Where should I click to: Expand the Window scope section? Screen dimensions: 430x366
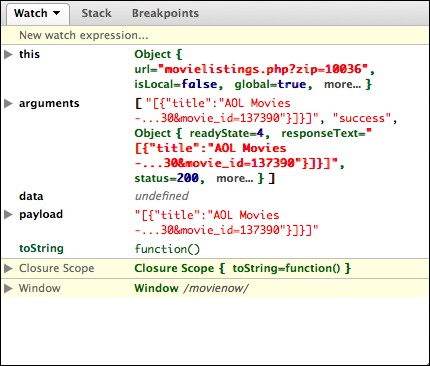[8, 288]
